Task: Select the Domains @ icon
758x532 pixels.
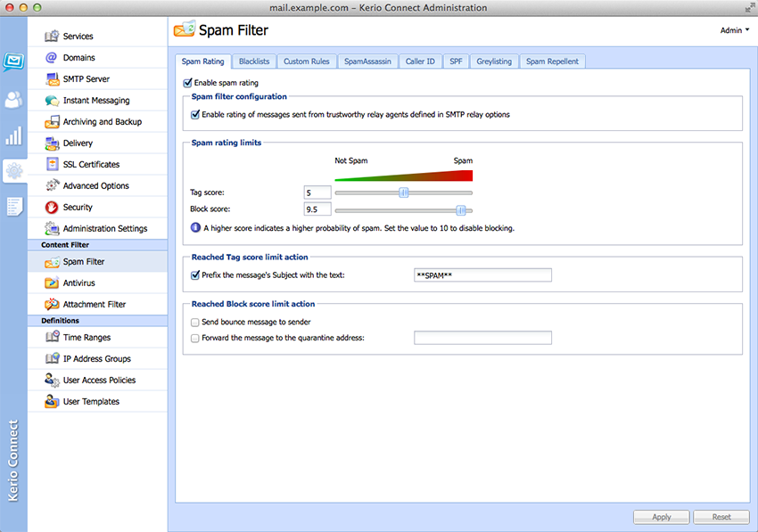Action: pos(52,58)
